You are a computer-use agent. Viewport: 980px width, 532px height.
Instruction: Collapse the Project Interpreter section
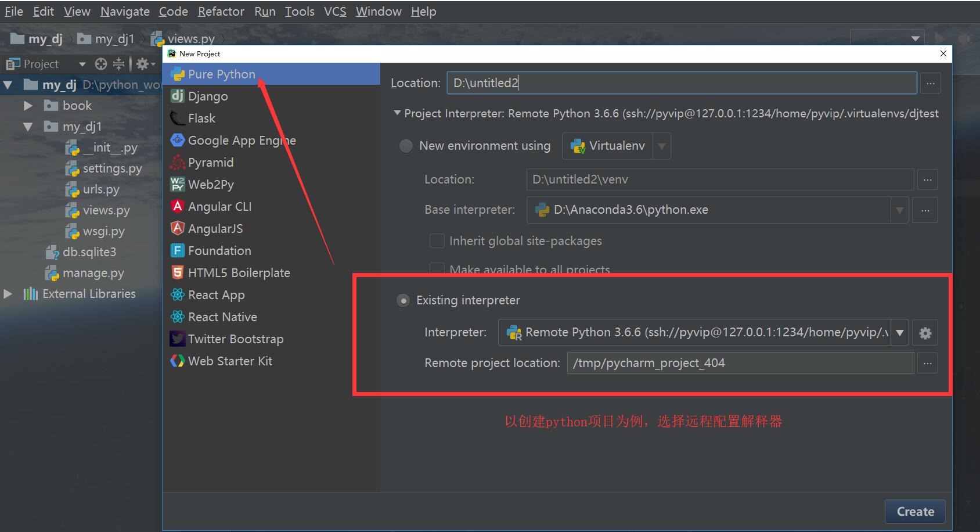click(x=397, y=113)
